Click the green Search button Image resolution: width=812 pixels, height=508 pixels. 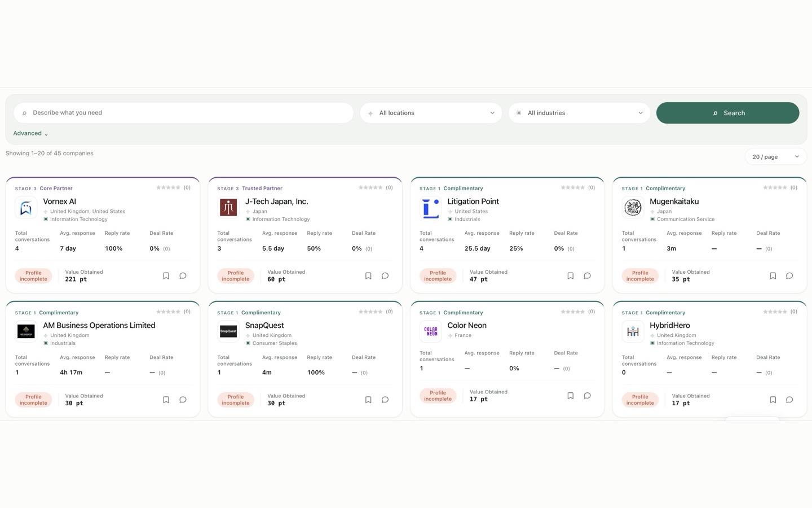tap(727, 113)
